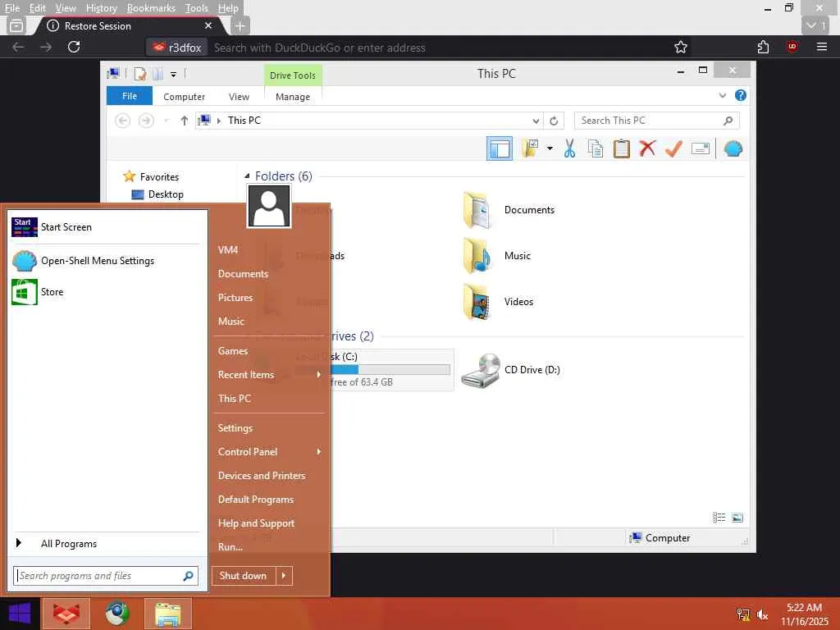Open folder options dropdown arrow in toolbar
The image size is (840, 630).
(550, 148)
